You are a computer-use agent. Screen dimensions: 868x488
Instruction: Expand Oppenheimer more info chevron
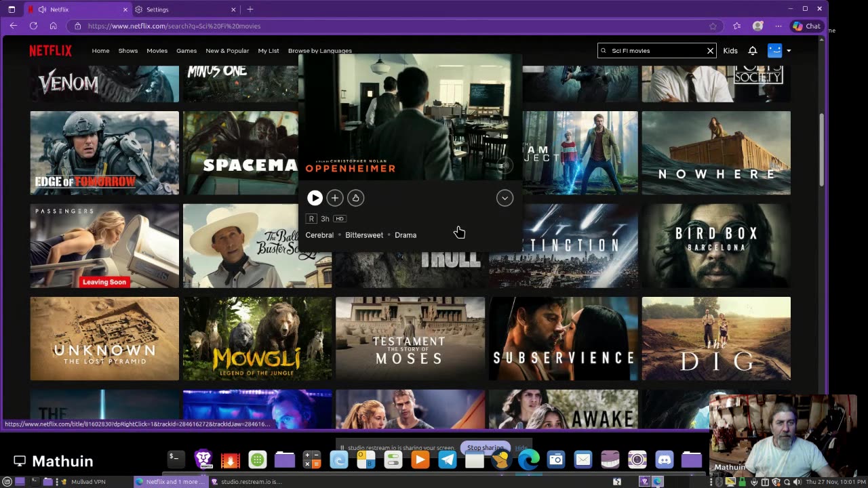pos(505,198)
